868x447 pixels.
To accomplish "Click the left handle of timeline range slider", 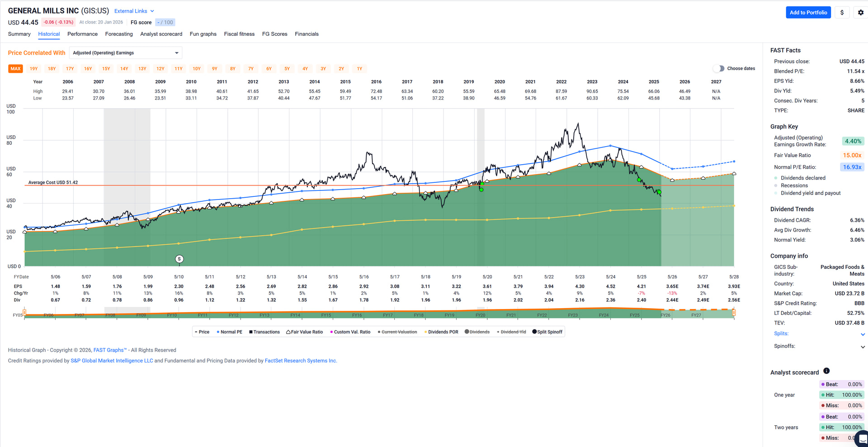I will point(24,312).
